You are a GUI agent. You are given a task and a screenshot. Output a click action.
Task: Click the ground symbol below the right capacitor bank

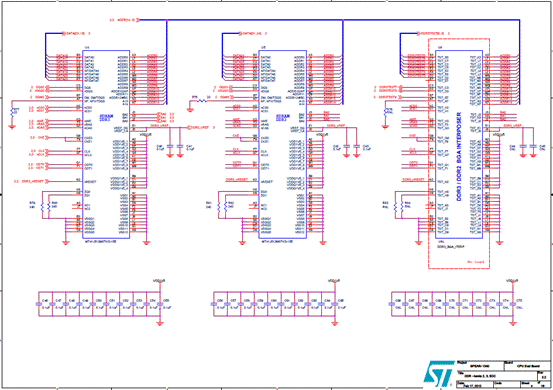pos(514,324)
